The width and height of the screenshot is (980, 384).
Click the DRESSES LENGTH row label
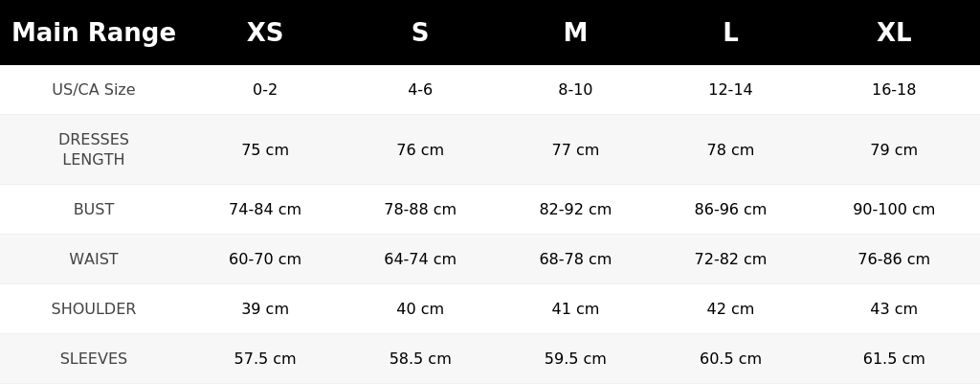pos(94,149)
